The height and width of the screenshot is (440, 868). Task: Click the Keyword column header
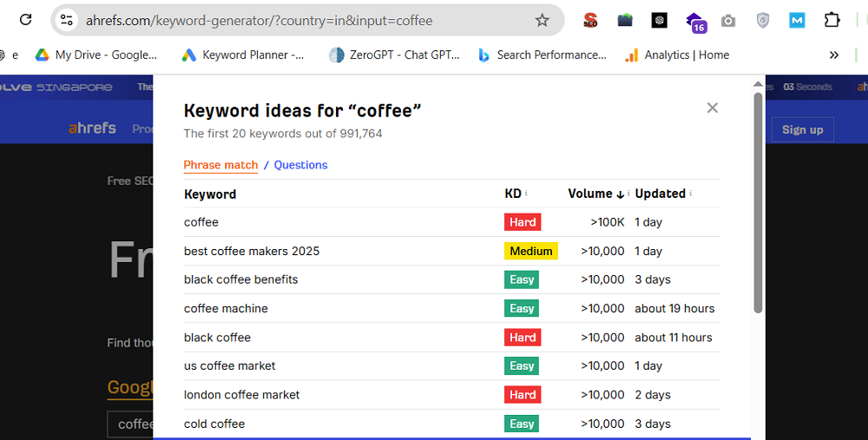pos(210,194)
